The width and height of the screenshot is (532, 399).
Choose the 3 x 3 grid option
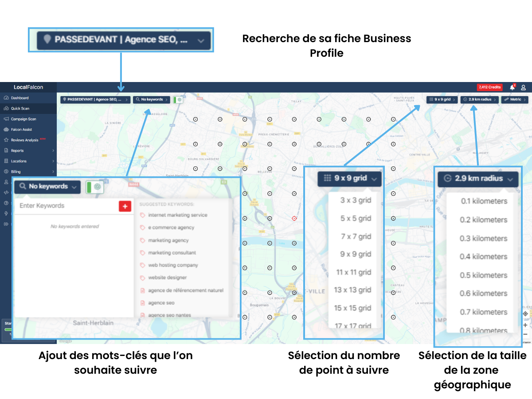coord(356,200)
